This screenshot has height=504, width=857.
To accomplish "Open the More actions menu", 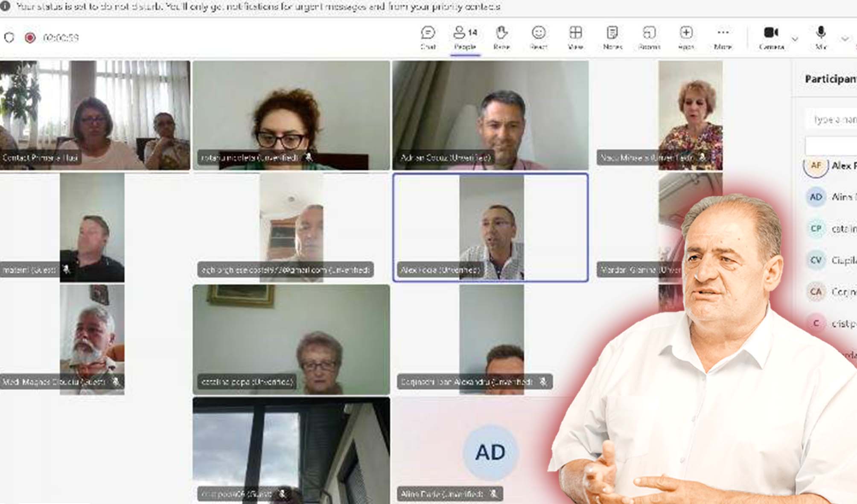I will click(723, 38).
